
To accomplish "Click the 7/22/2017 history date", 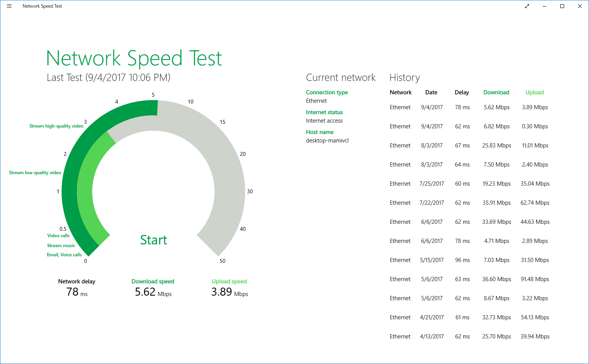I will (432, 203).
